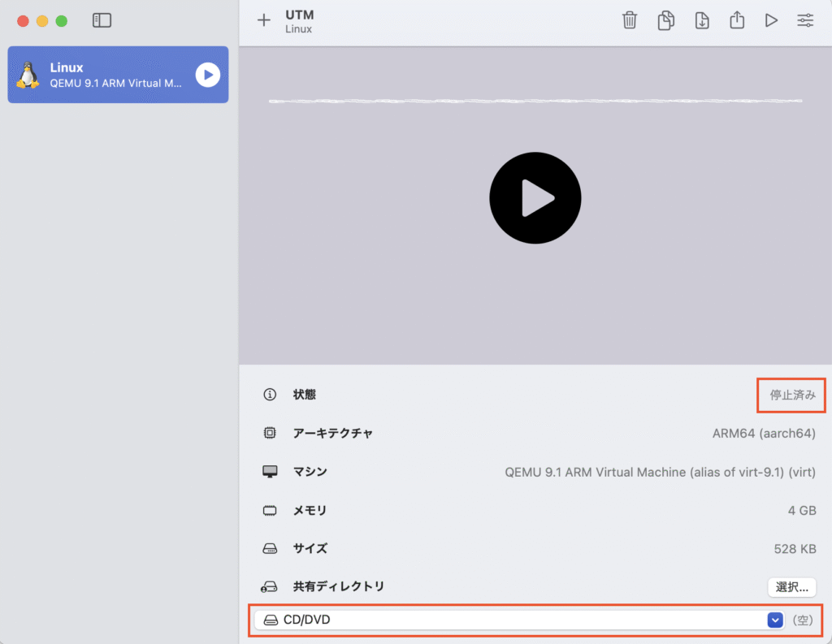Share the VM via the share icon
This screenshot has width=832, height=644.
[737, 20]
